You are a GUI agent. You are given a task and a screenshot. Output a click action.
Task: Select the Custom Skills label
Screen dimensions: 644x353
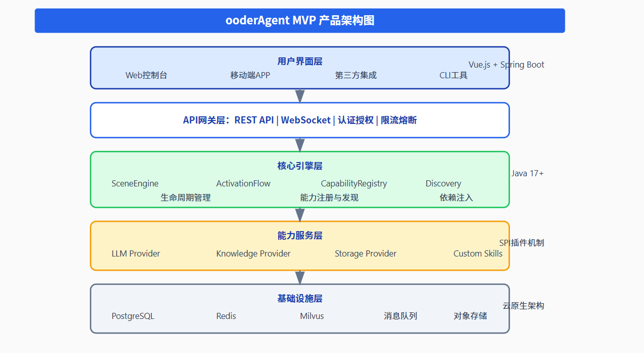[478, 253]
